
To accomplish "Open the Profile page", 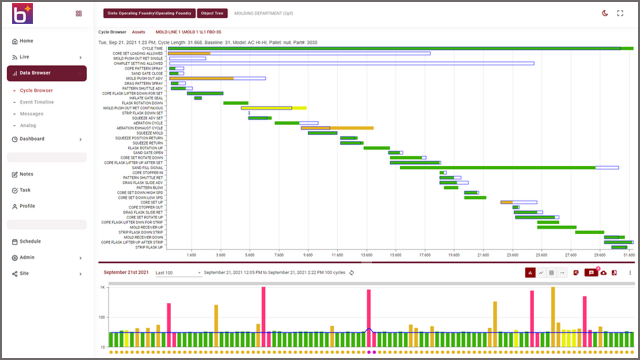I will click(x=27, y=206).
